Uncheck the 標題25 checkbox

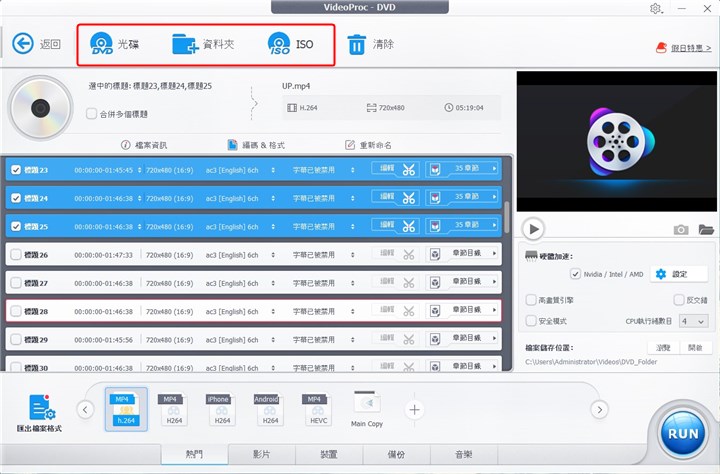16,226
